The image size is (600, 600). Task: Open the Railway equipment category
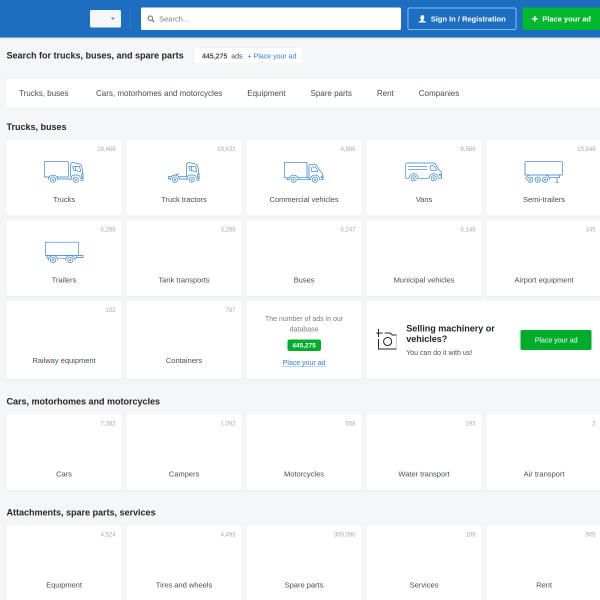click(x=64, y=340)
